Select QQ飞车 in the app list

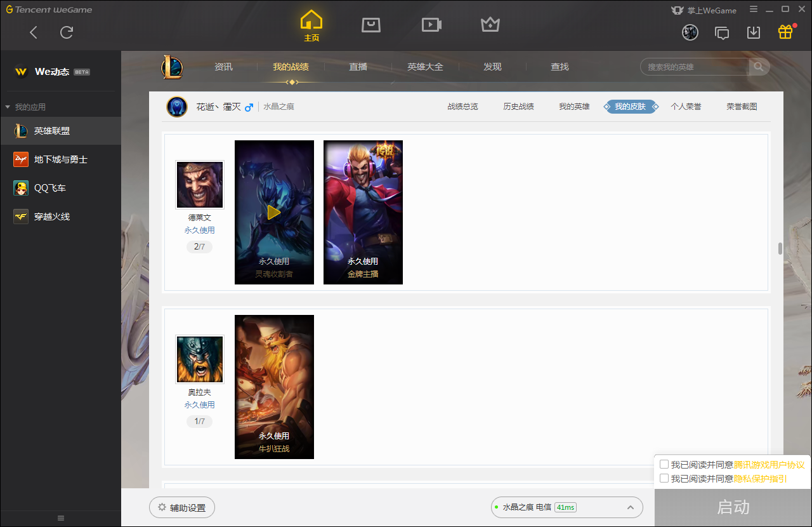pos(60,188)
